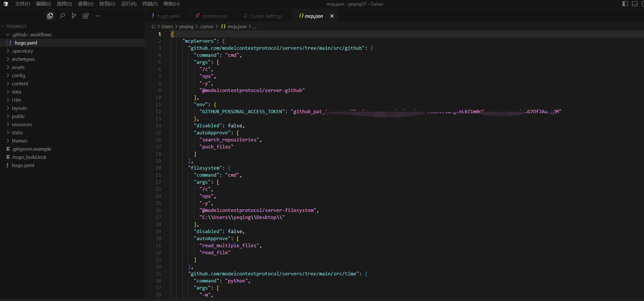Image resolution: width=644 pixels, height=301 pixels.
Task: Expand the static folder
Action: [73, 132]
